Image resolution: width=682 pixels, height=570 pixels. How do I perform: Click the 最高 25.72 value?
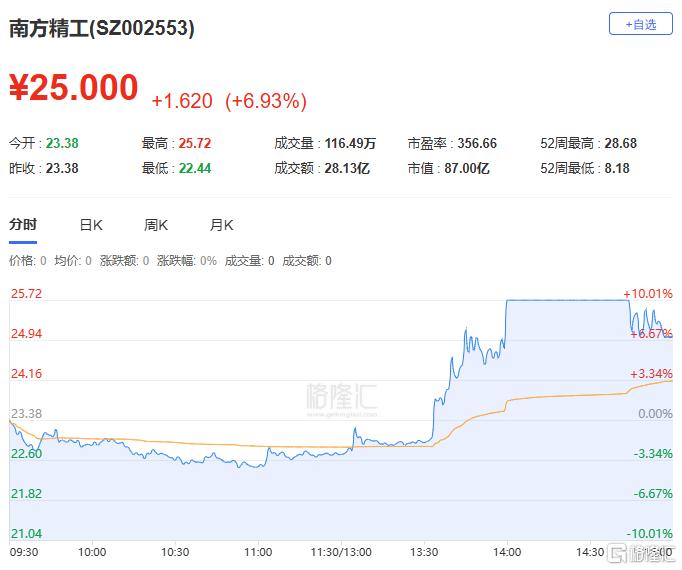[x=195, y=143]
